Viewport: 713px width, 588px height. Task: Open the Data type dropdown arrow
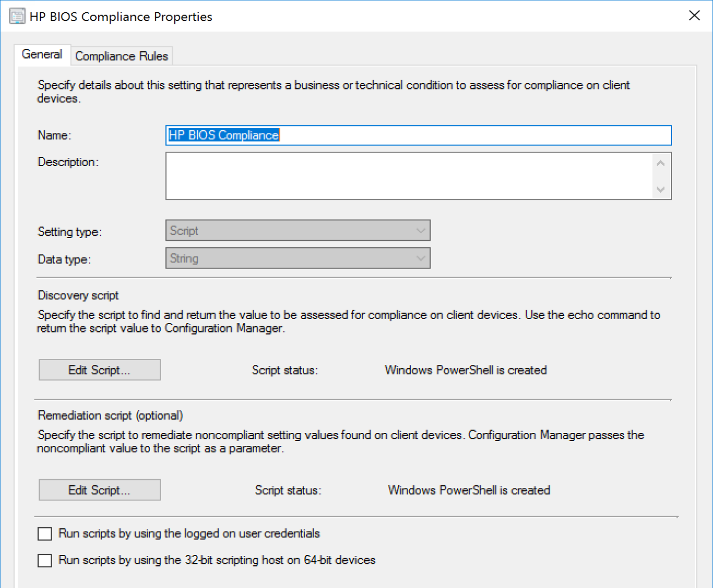tap(421, 258)
